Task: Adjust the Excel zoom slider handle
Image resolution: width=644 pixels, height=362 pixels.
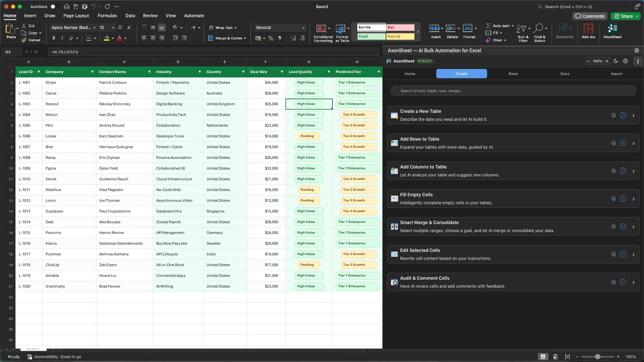Action: click(597, 357)
